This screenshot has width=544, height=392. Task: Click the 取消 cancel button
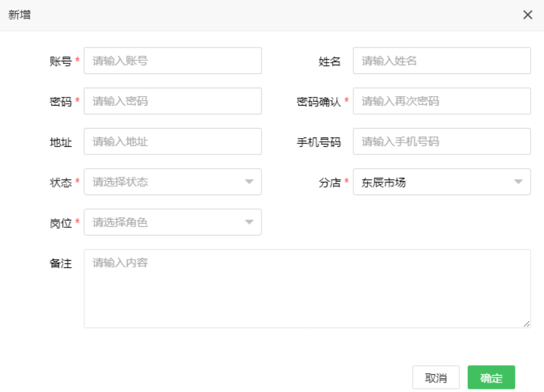436,377
